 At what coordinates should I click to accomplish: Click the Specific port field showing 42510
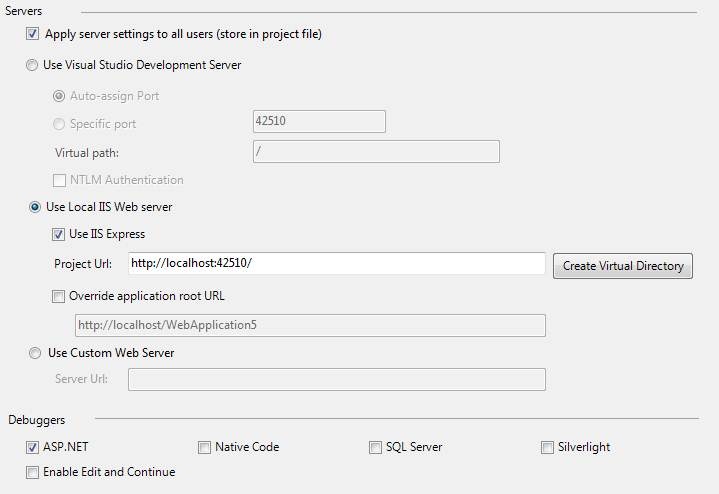click(318, 122)
